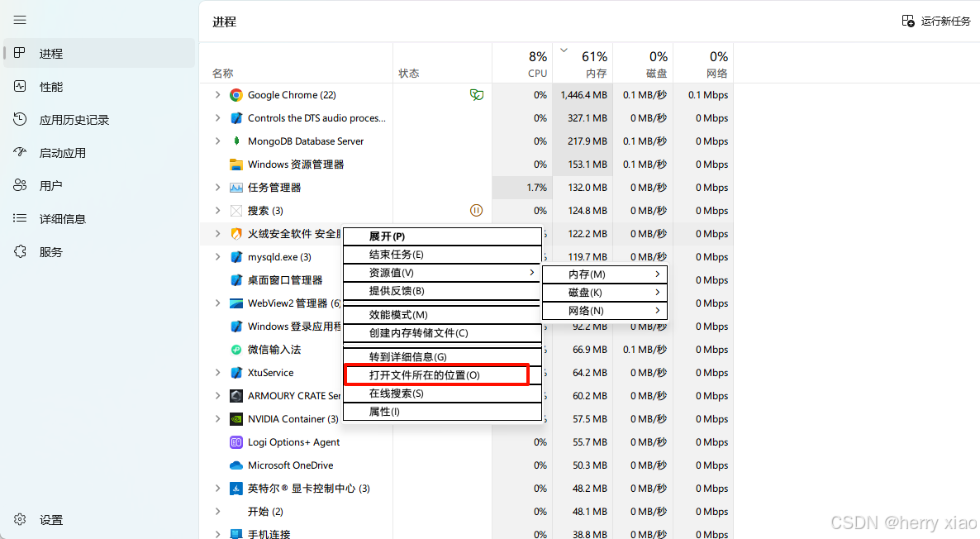The width and height of the screenshot is (980, 539).
Task: Click Chrome's efficiency mode leaf status icon
Action: (476, 95)
